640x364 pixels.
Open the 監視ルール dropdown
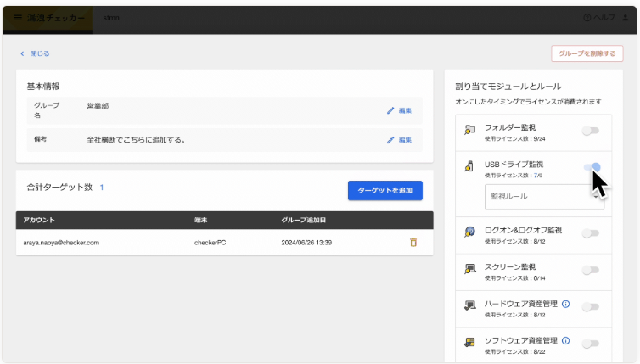click(544, 197)
